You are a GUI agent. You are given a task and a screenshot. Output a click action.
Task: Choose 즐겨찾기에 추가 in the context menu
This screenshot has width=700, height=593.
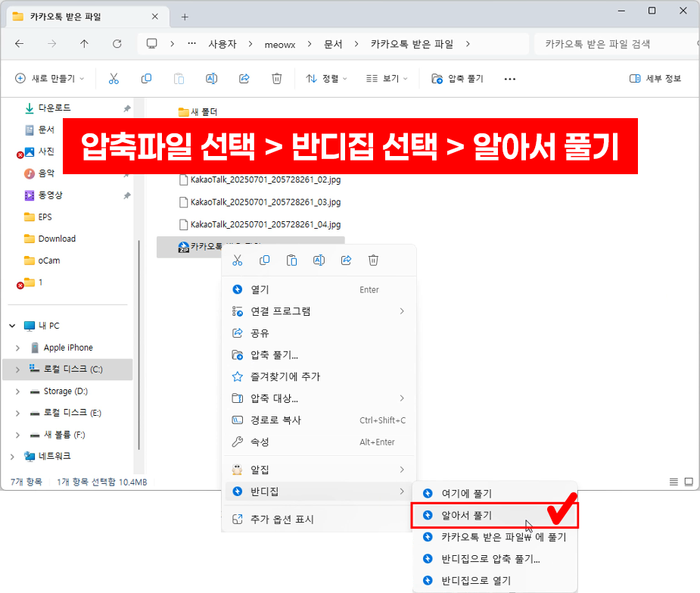[319, 376]
